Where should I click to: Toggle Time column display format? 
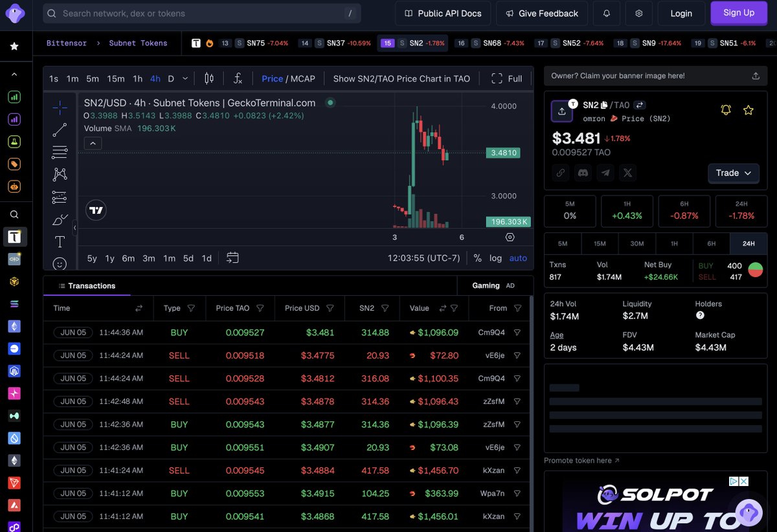(139, 308)
